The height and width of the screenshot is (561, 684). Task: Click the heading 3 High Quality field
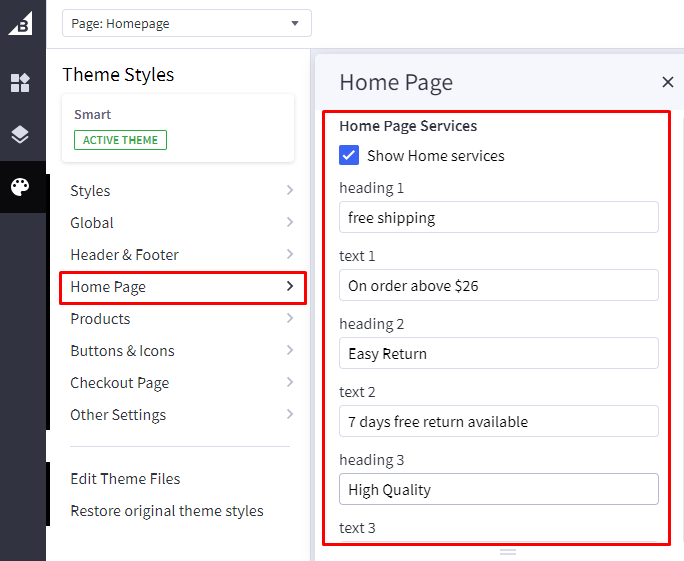(498, 489)
